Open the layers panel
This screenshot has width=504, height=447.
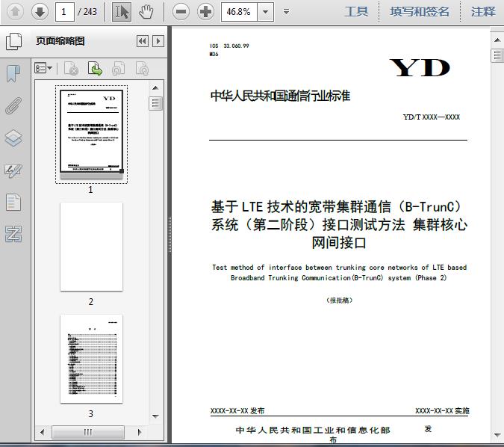pos(13,138)
